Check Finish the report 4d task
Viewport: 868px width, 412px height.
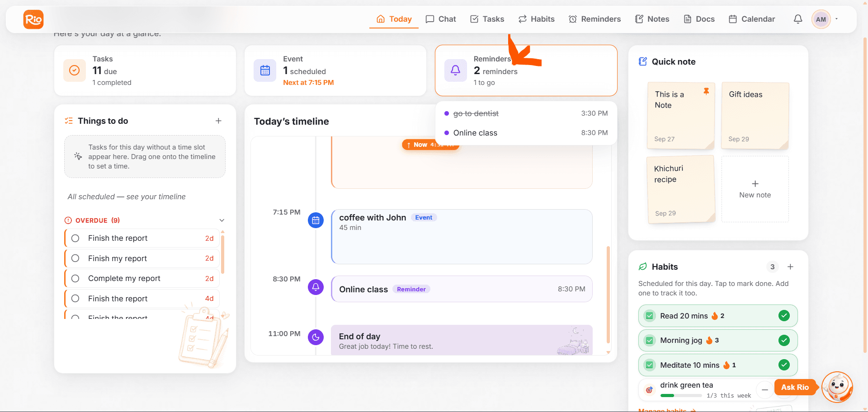point(75,299)
